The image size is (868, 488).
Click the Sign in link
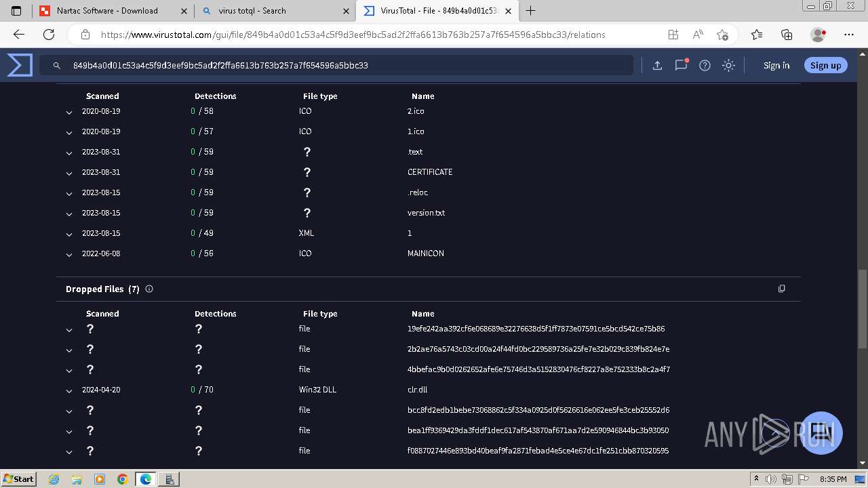[776, 65]
